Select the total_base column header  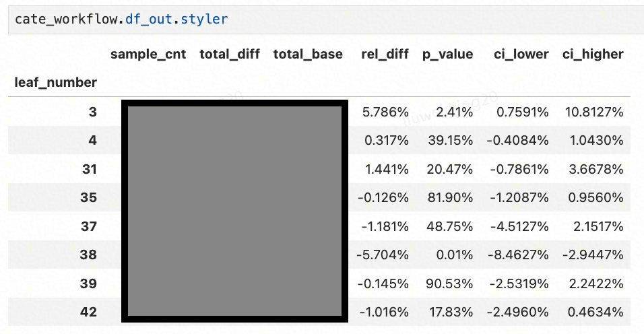click(x=308, y=55)
